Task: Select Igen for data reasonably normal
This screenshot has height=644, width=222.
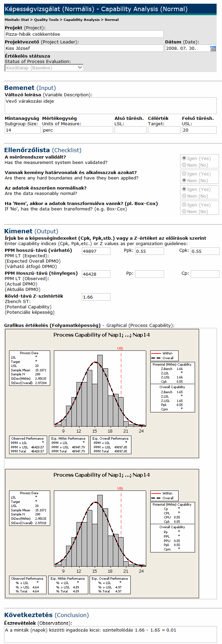Action: pos(184,189)
